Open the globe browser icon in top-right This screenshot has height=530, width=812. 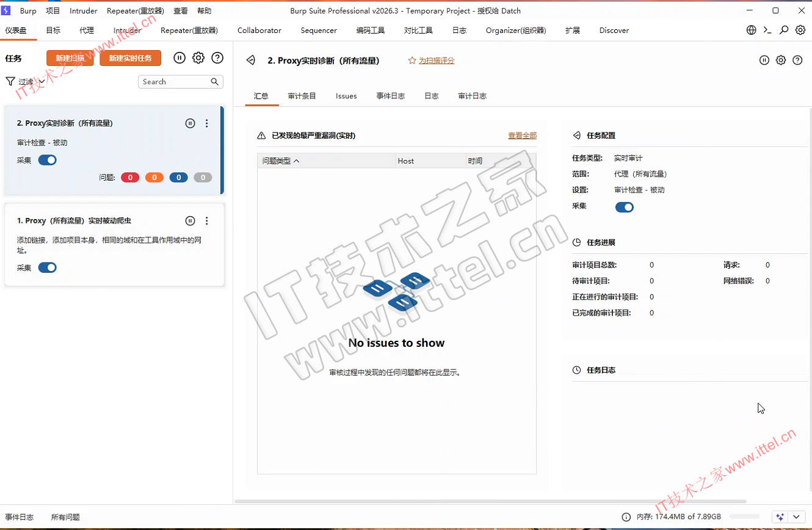click(752, 30)
